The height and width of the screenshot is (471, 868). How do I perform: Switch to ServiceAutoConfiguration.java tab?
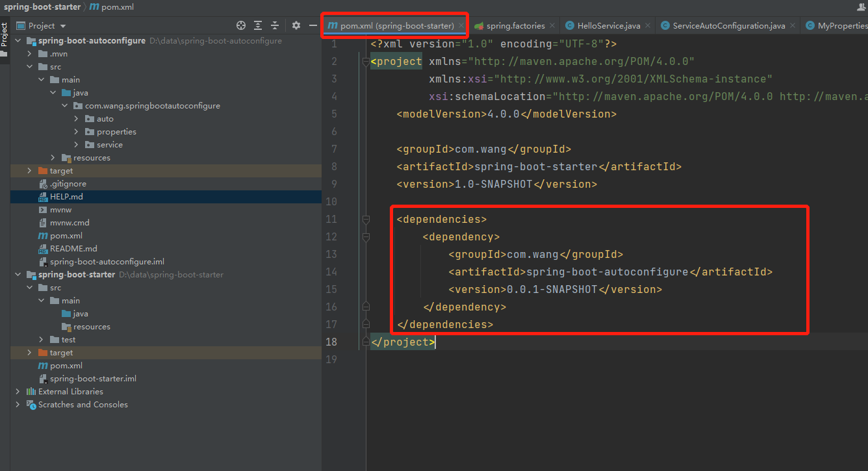pos(728,26)
